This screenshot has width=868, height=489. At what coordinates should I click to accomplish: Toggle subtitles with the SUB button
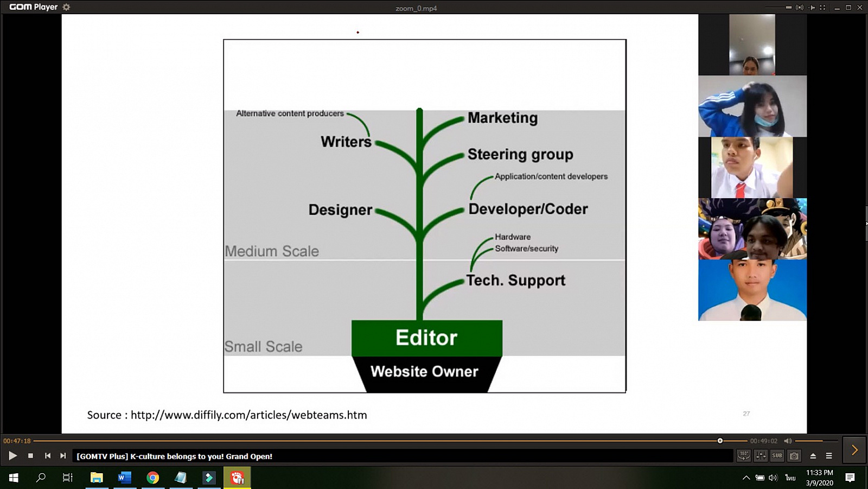point(777,456)
